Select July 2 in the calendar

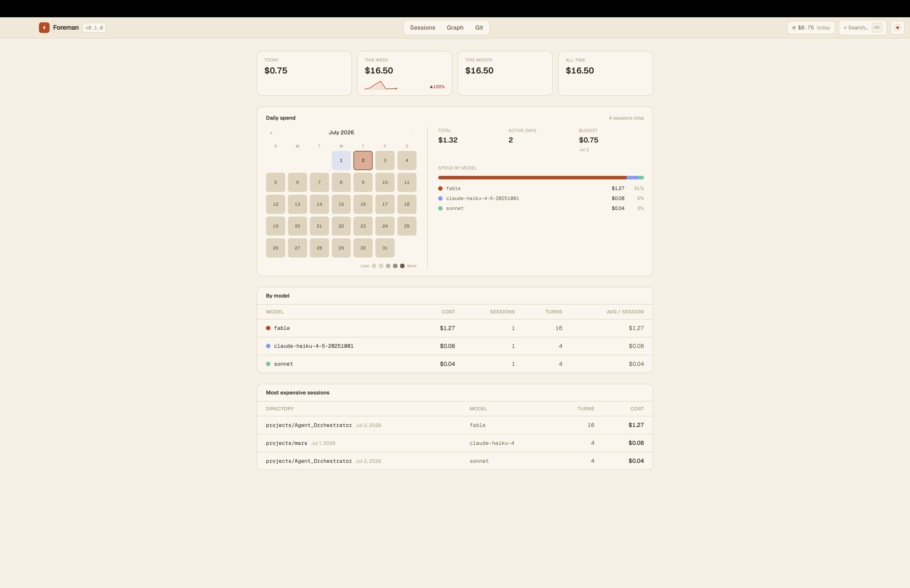coord(363,160)
